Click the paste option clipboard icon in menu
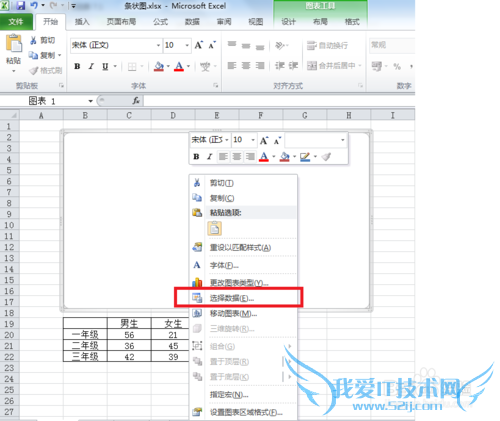This screenshot has width=500, height=421. (x=215, y=229)
